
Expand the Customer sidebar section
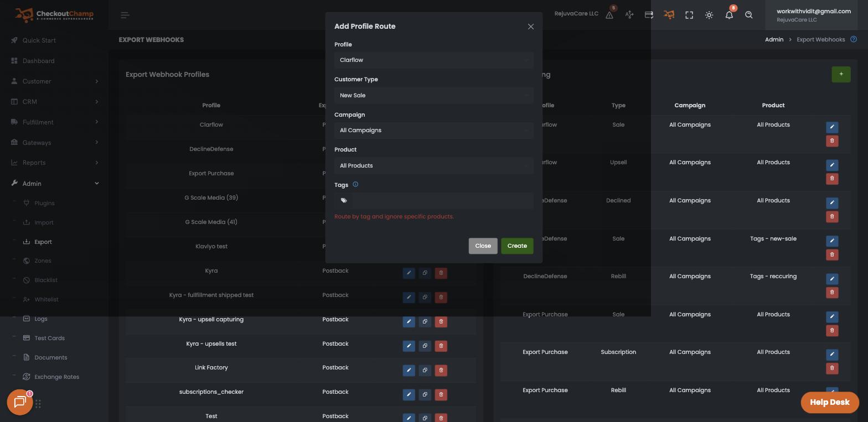coord(54,81)
